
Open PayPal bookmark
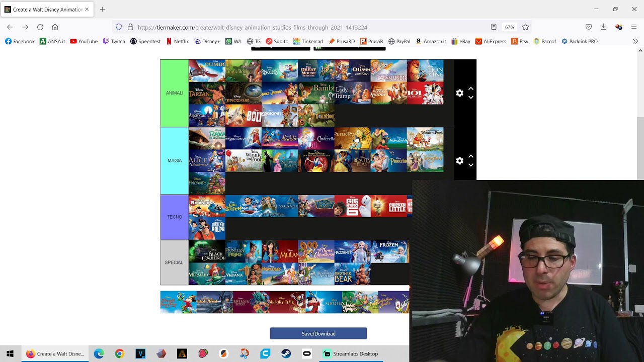pos(399,41)
